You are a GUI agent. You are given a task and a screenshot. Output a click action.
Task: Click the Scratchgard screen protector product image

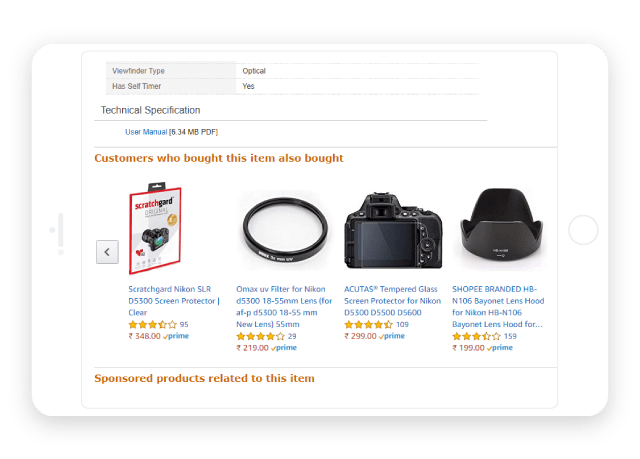155,228
